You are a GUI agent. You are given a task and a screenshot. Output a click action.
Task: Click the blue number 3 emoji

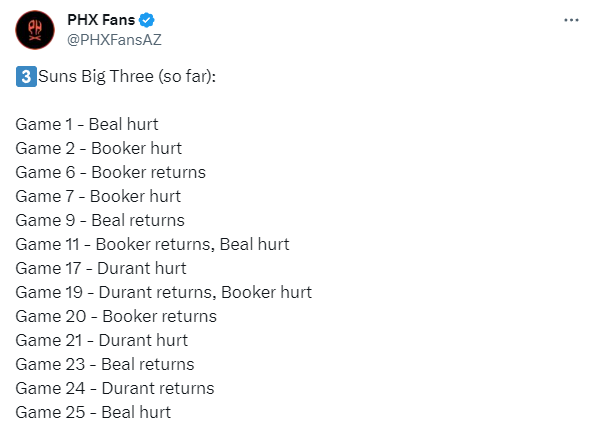26,76
